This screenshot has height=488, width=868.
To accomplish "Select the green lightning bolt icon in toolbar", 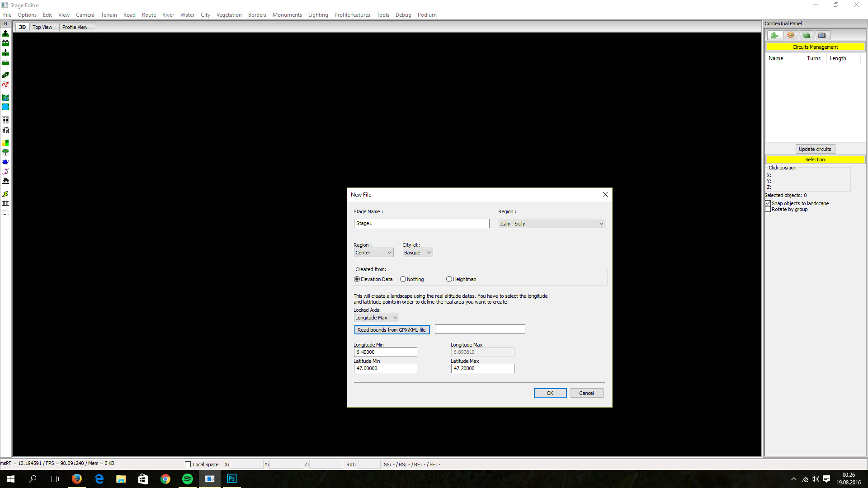I will click(5, 194).
